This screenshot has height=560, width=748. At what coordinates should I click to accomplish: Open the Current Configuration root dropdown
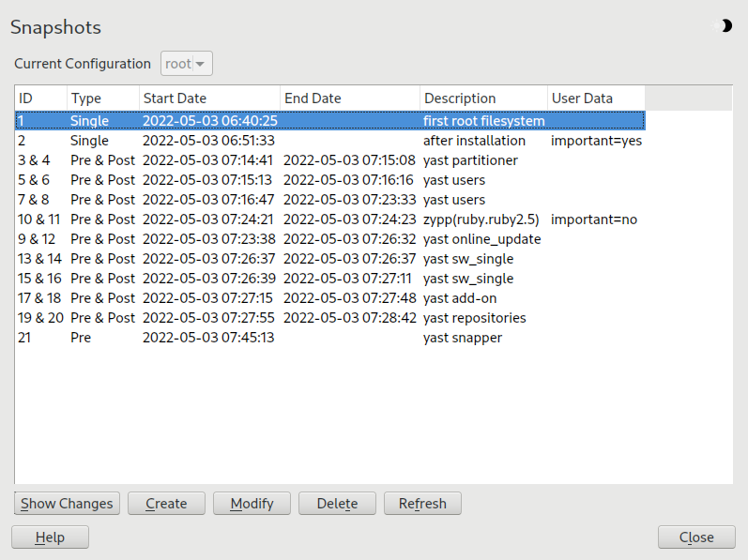click(187, 64)
